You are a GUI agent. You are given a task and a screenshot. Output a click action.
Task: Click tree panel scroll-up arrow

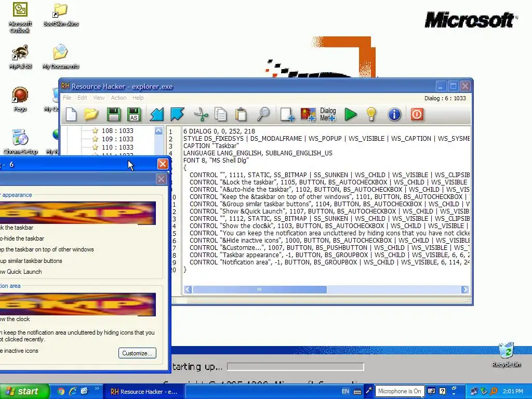(158, 130)
